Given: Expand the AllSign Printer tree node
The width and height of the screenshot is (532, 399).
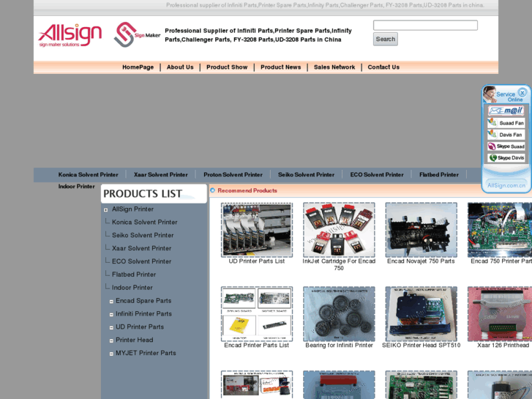Looking at the screenshot, I should (x=106, y=210).
